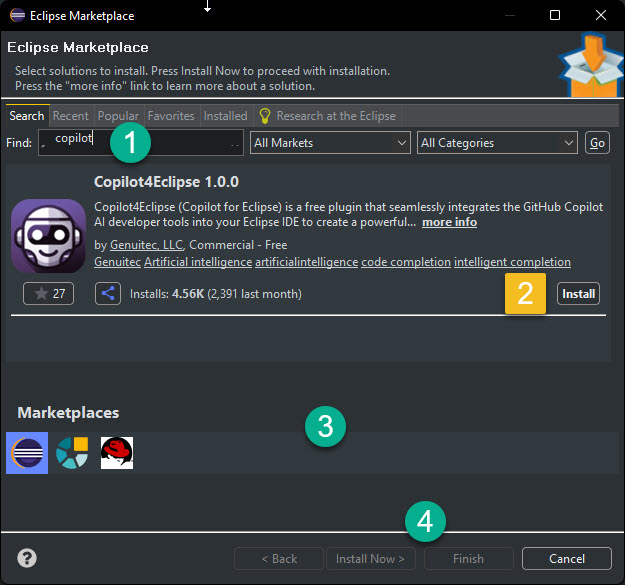Switch to the Search tab
Screen dimensions: 625x585
coord(27,116)
